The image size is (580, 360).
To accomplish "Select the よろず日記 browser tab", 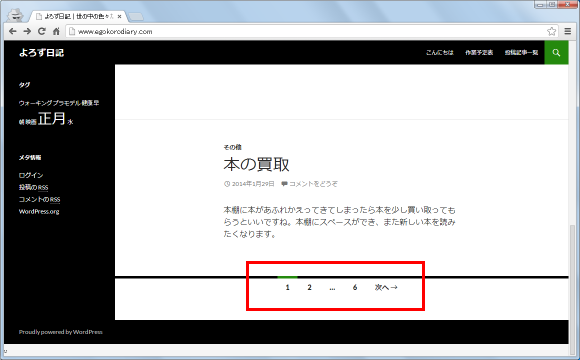I will tap(79, 17).
